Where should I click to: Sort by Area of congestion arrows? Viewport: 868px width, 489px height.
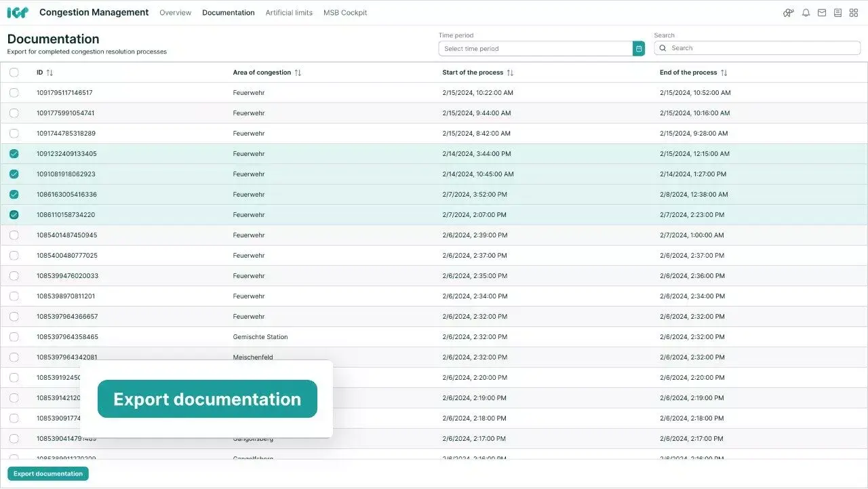[298, 73]
